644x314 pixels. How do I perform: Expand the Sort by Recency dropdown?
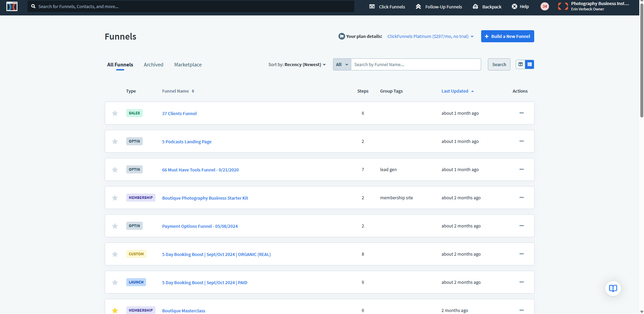tap(297, 65)
